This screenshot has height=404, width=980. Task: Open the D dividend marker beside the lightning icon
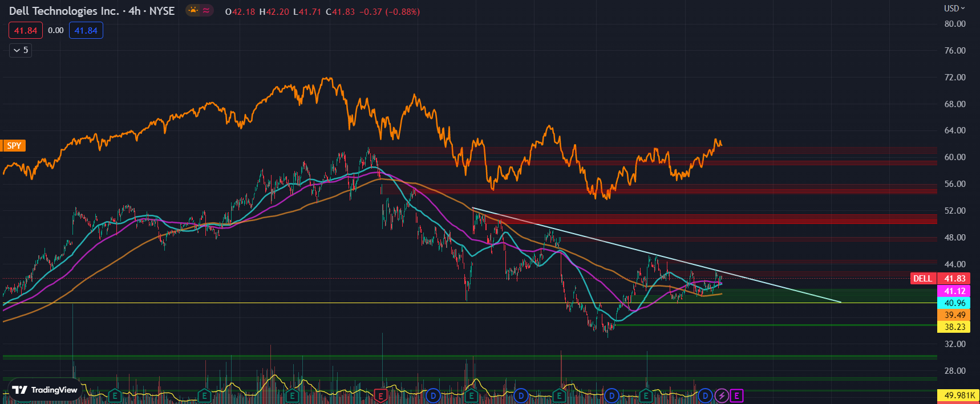[x=706, y=395]
